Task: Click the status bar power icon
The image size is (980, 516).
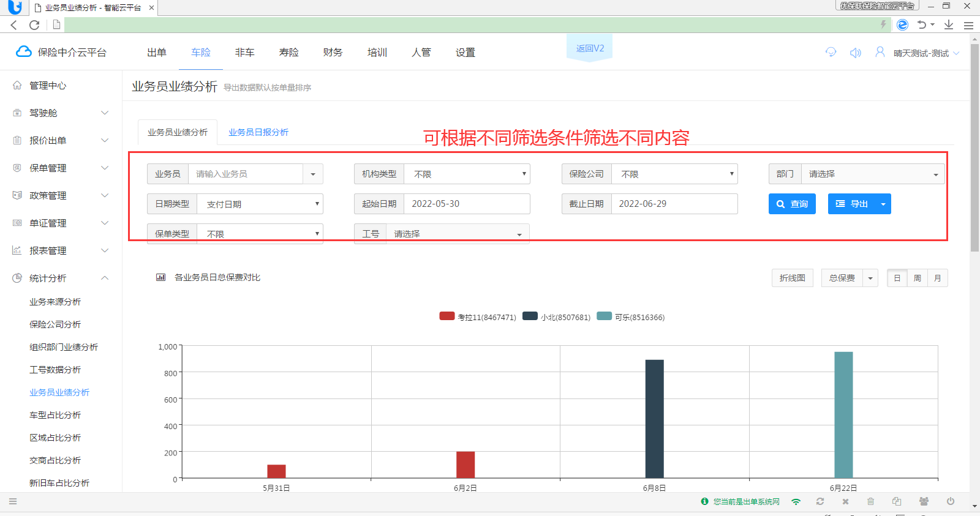Action: click(951, 501)
